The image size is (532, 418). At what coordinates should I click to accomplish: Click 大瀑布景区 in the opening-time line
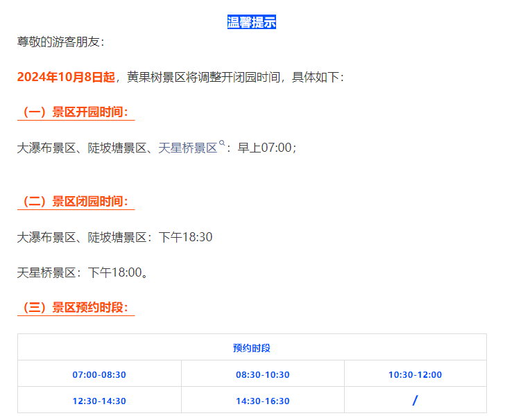(46, 148)
